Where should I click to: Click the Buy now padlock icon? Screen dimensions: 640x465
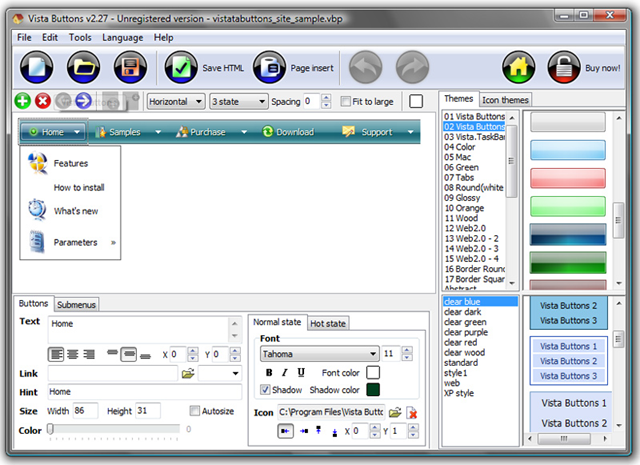coord(564,68)
